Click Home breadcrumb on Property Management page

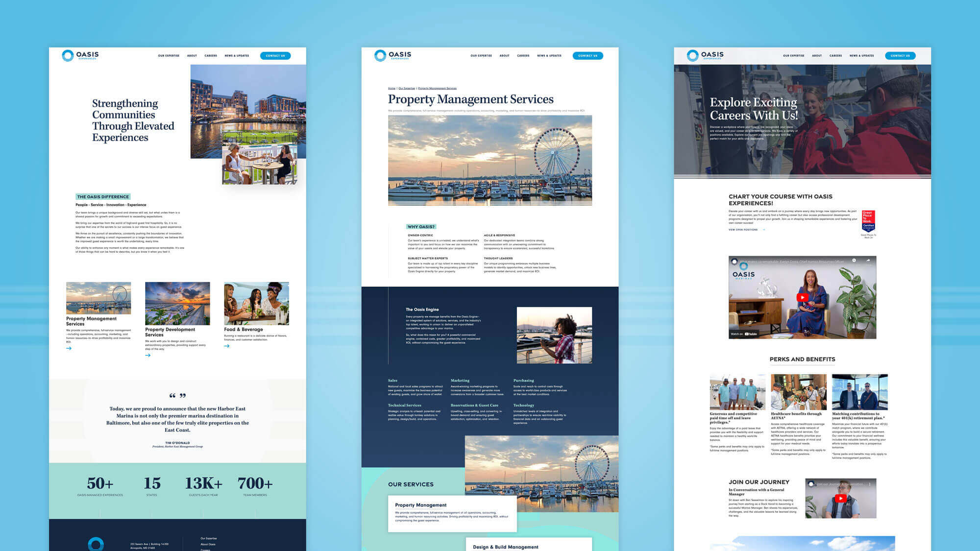(392, 89)
